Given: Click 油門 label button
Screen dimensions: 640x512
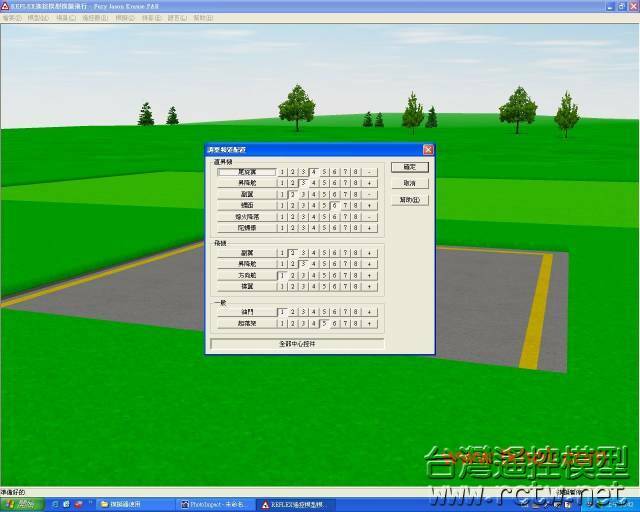Looking at the screenshot, I should [247, 312].
